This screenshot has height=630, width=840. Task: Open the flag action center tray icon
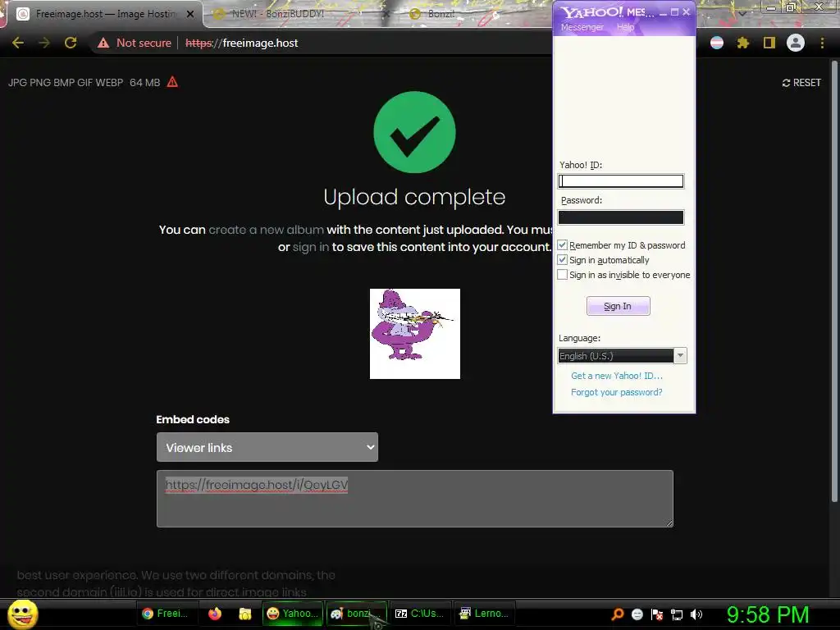click(657, 614)
